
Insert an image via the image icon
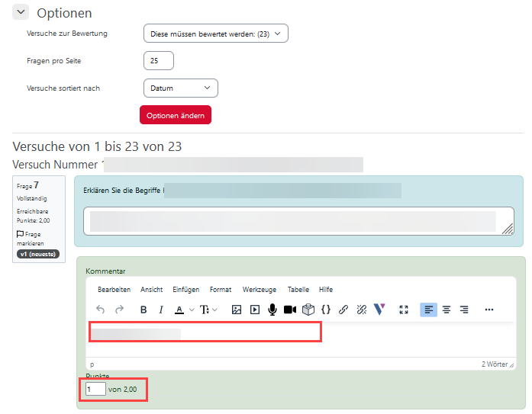coord(237,310)
